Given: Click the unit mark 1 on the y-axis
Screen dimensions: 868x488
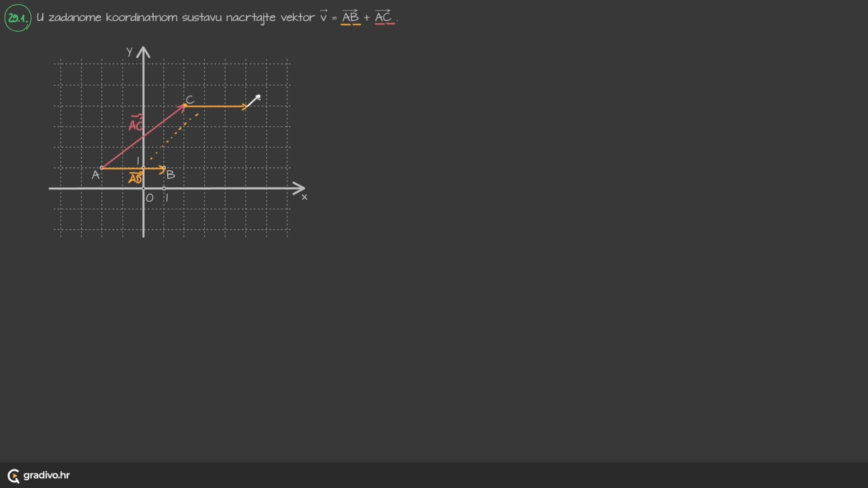Looking at the screenshot, I should [138, 161].
